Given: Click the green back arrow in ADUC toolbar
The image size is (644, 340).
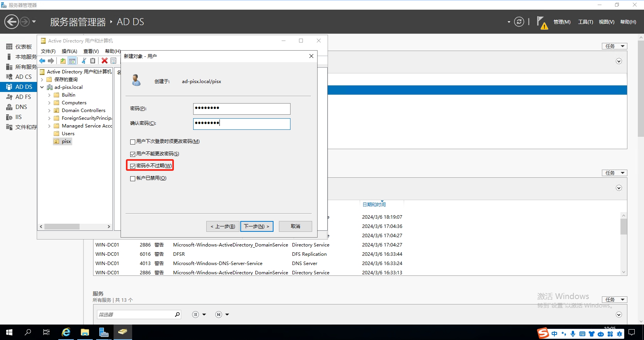Looking at the screenshot, I should (x=42, y=61).
